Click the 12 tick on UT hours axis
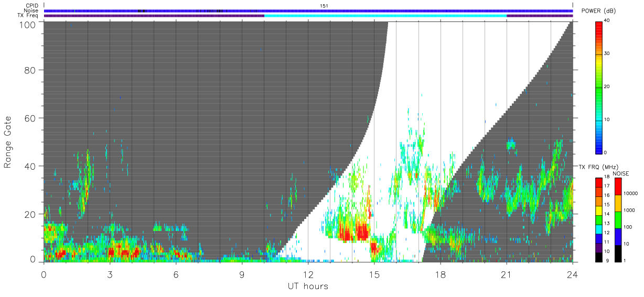This screenshot has height=297, width=644. tap(308, 274)
